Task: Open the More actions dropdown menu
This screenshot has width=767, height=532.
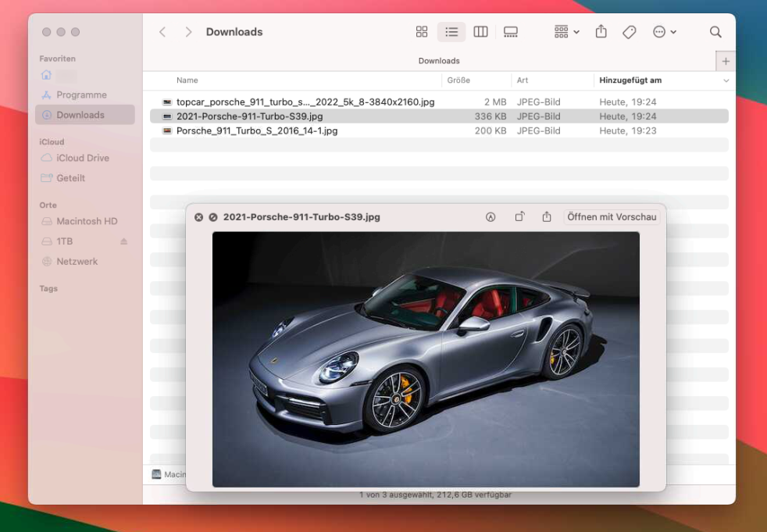Action: click(664, 32)
